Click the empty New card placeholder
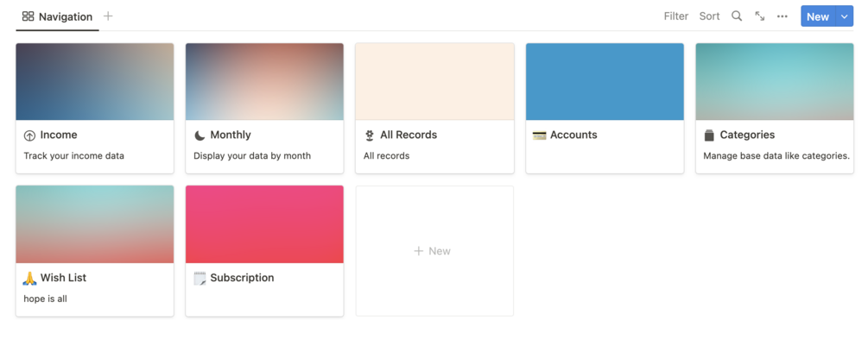 (x=434, y=251)
